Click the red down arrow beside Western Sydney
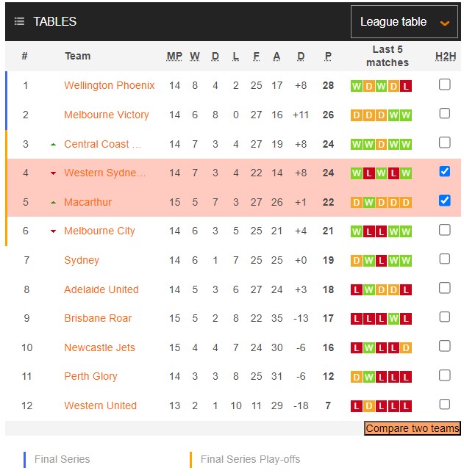This screenshot has width=464, height=476. (x=53, y=173)
